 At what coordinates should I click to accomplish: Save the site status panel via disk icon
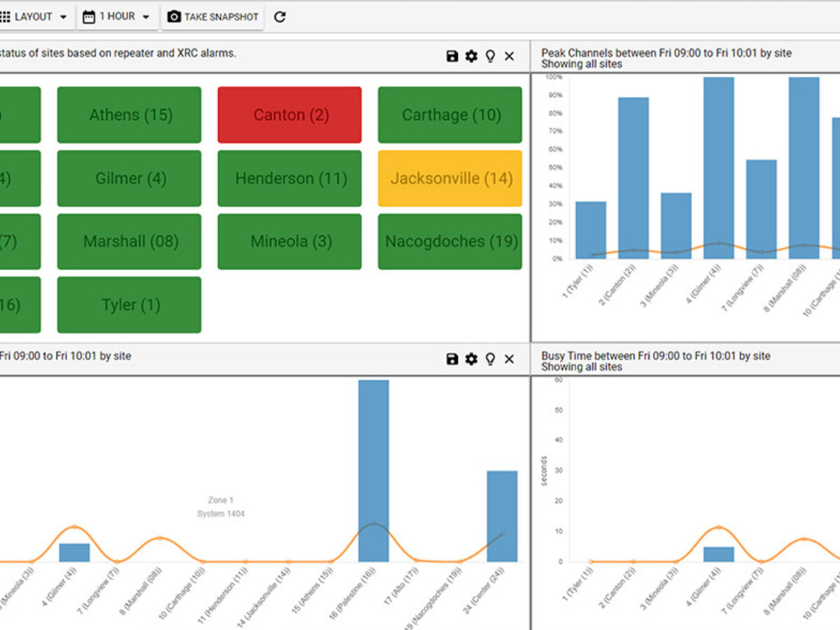click(x=452, y=56)
